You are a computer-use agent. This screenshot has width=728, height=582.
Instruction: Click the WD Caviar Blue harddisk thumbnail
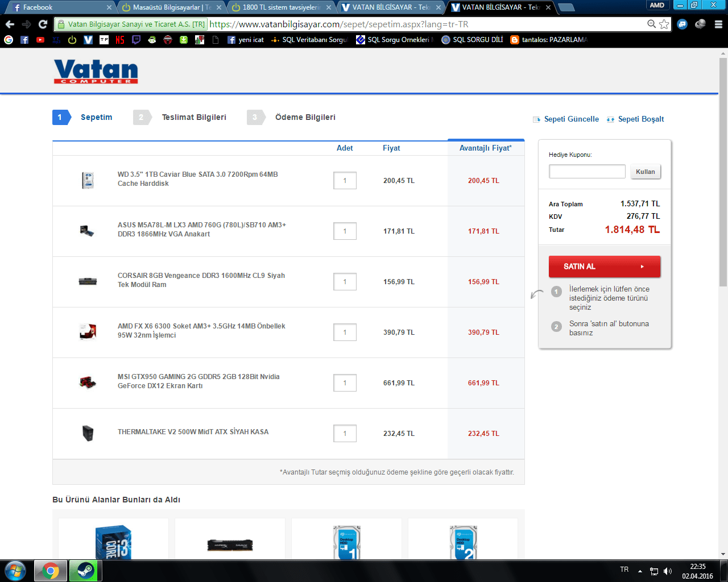click(x=88, y=180)
